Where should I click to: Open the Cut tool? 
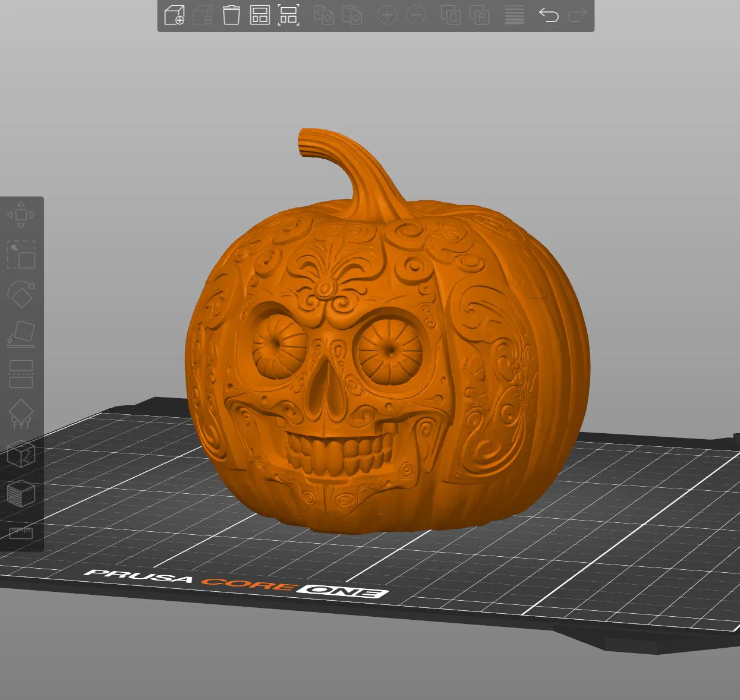click(21, 374)
